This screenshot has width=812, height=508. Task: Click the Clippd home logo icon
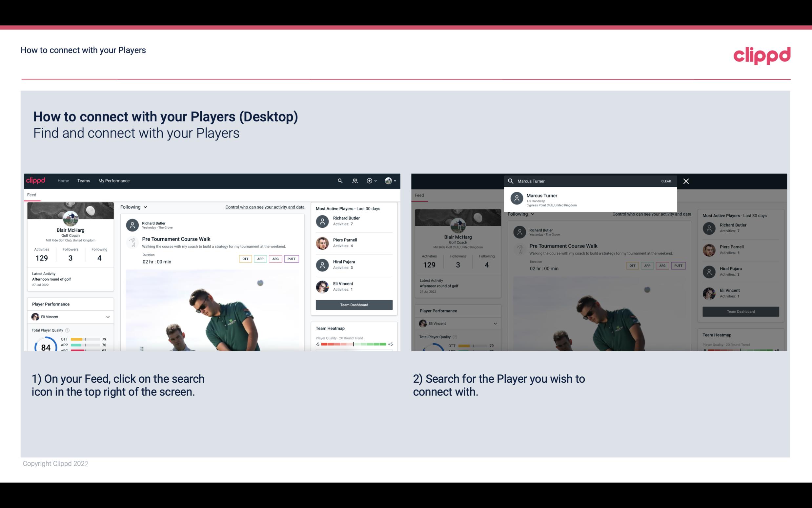coord(37,181)
